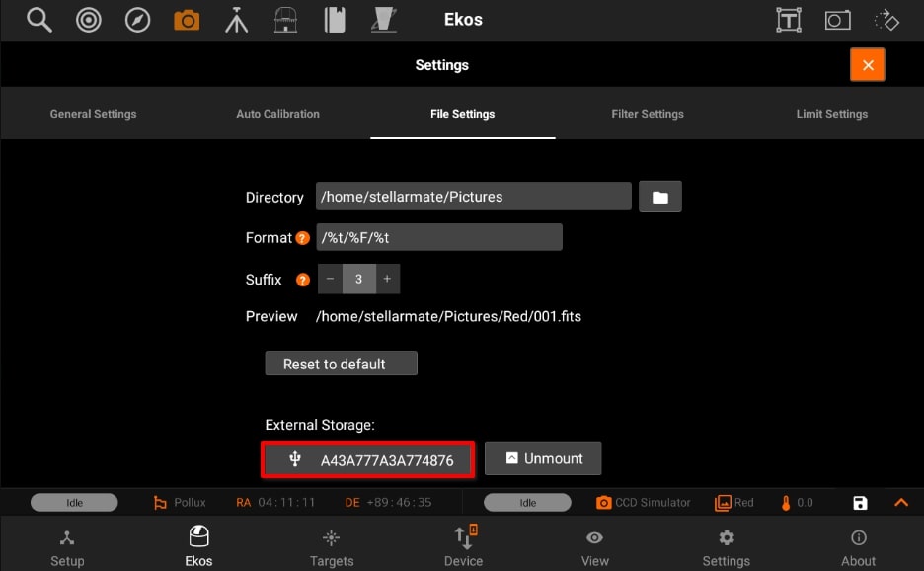Open Targets in bottom navigation
The width and height of the screenshot is (924, 571).
point(332,547)
